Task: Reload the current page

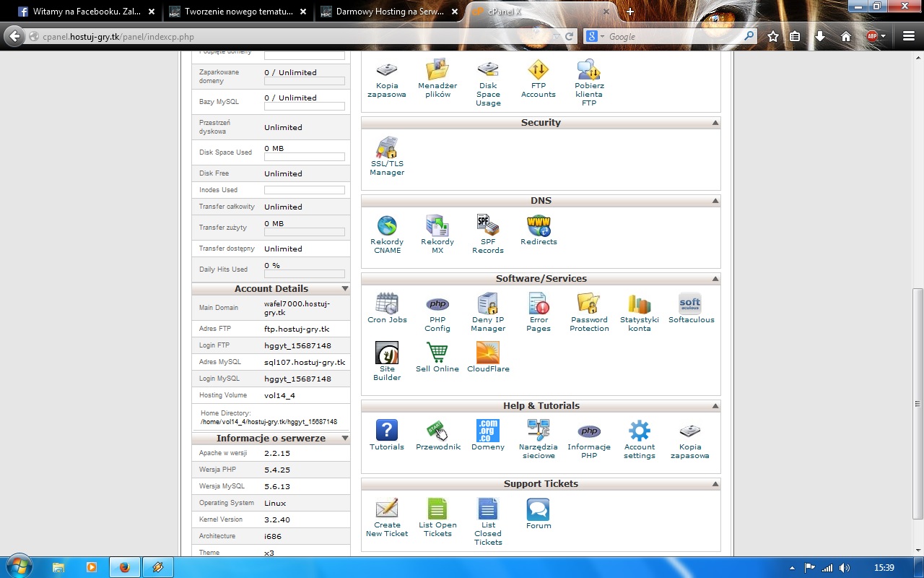Action: point(570,36)
